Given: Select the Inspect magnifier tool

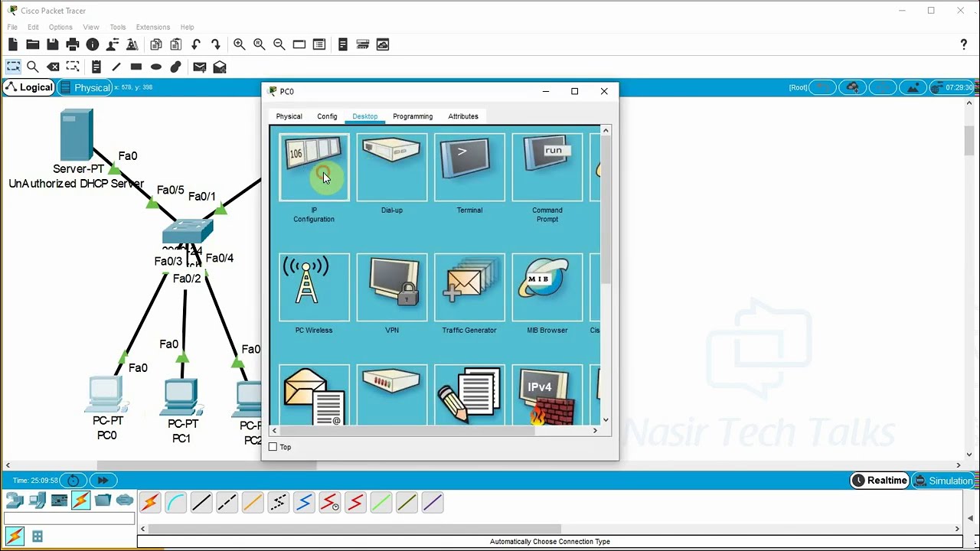Looking at the screenshot, I should [x=33, y=67].
